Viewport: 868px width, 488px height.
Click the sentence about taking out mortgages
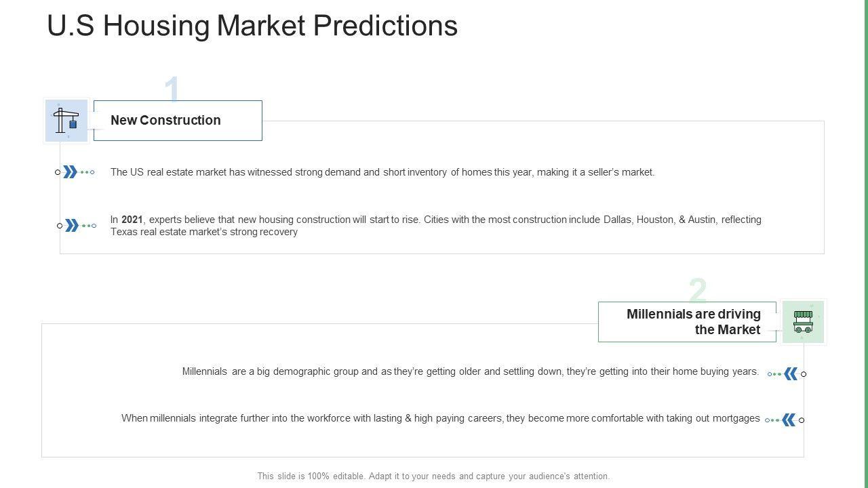click(x=441, y=418)
